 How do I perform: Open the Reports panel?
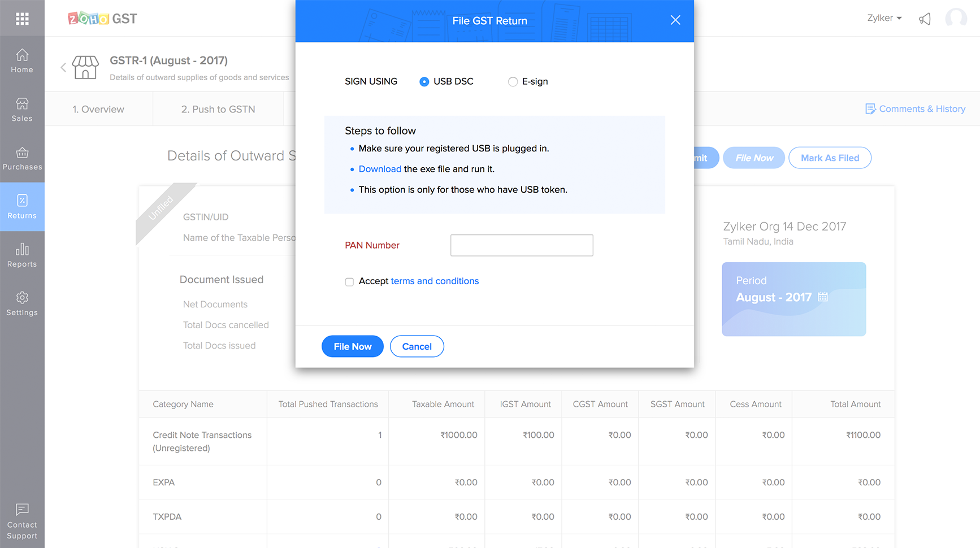22,255
